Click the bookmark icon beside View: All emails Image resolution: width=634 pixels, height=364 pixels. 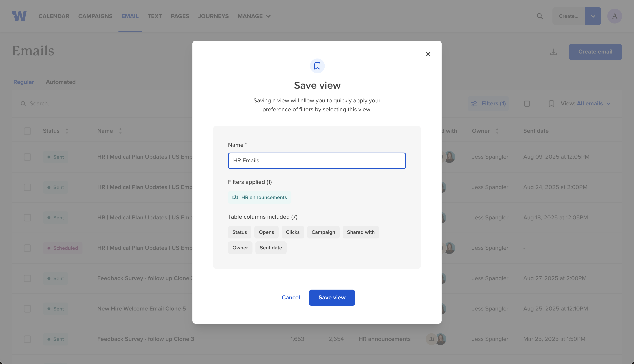[552, 103]
